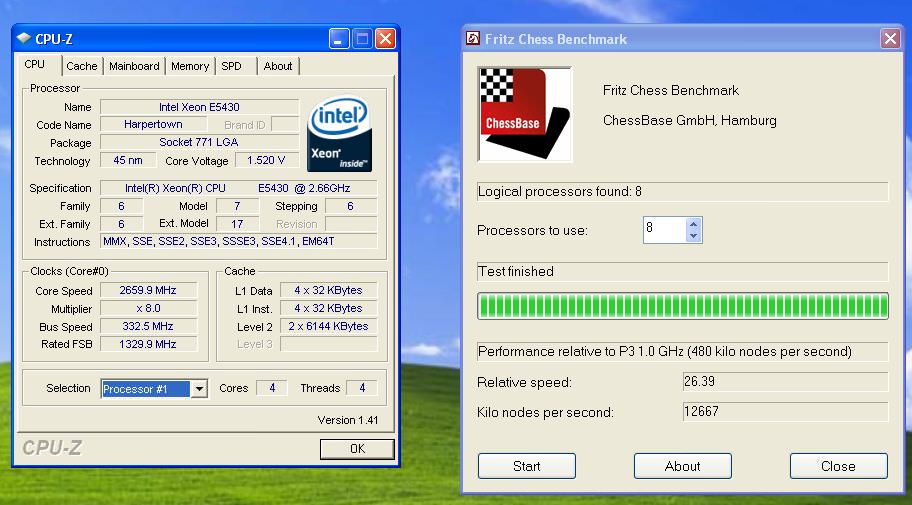Click the empty Level 3 cache field
This screenshot has height=505, width=912.
pyautogui.click(x=329, y=344)
